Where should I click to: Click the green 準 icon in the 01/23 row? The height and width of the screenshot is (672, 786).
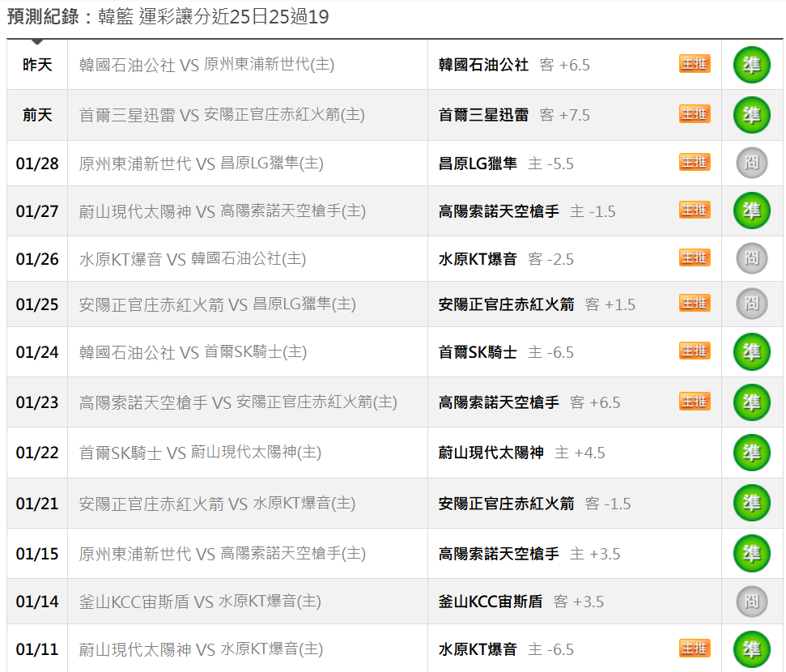(x=751, y=402)
